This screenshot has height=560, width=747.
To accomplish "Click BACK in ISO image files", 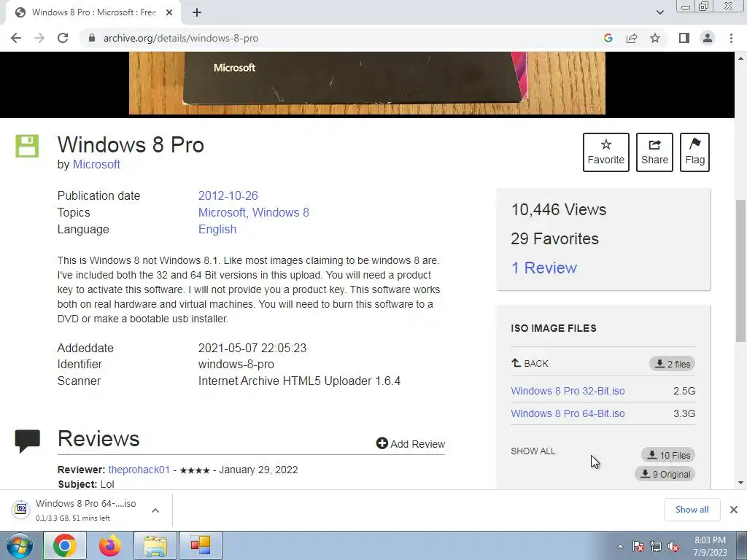I will 530,363.
